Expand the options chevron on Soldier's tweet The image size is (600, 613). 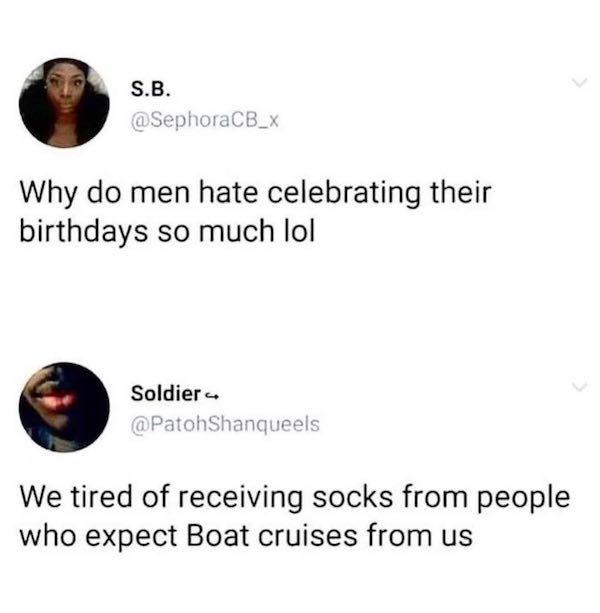click(x=579, y=387)
